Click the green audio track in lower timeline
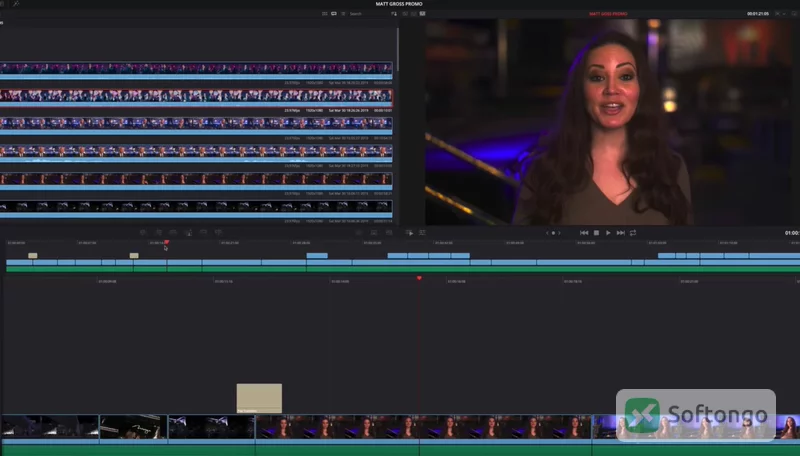The height and width of the screenshot is (456, 800). 400,450
